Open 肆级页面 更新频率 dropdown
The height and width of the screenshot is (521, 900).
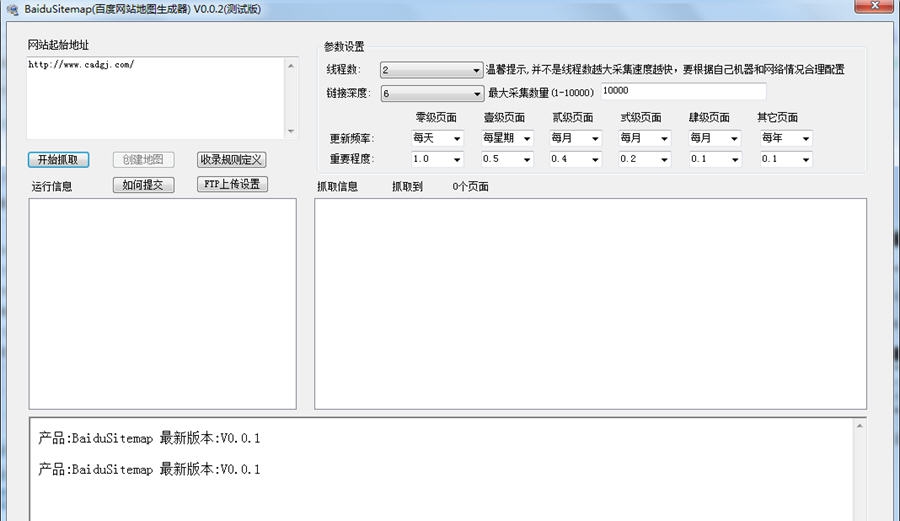point(715,138)
